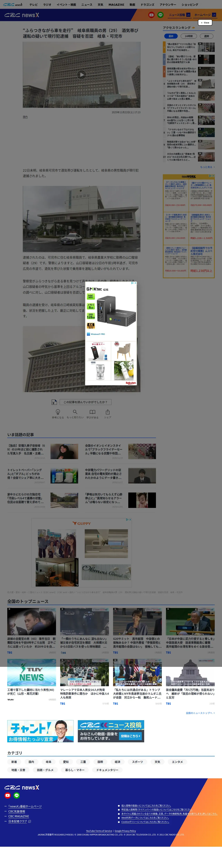Open 夢maは気付いてもらえず article thumbnail

[x=142, y=500]
